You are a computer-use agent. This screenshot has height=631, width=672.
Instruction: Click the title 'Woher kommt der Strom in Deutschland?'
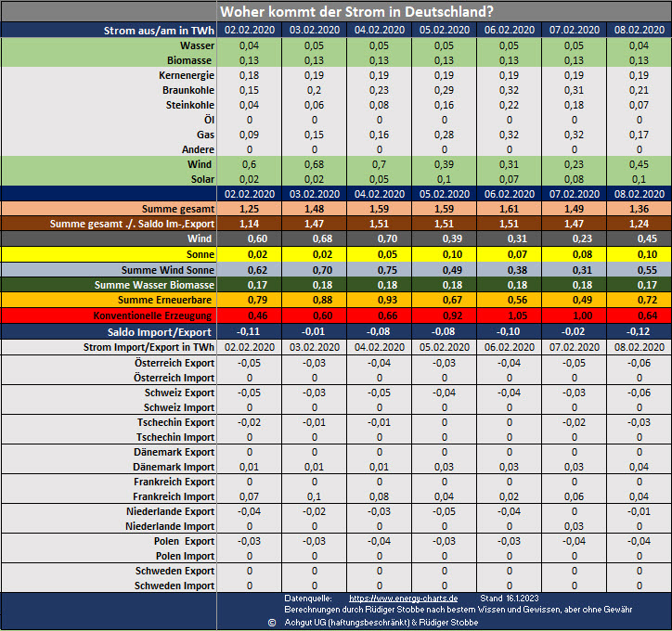(356, 11)
